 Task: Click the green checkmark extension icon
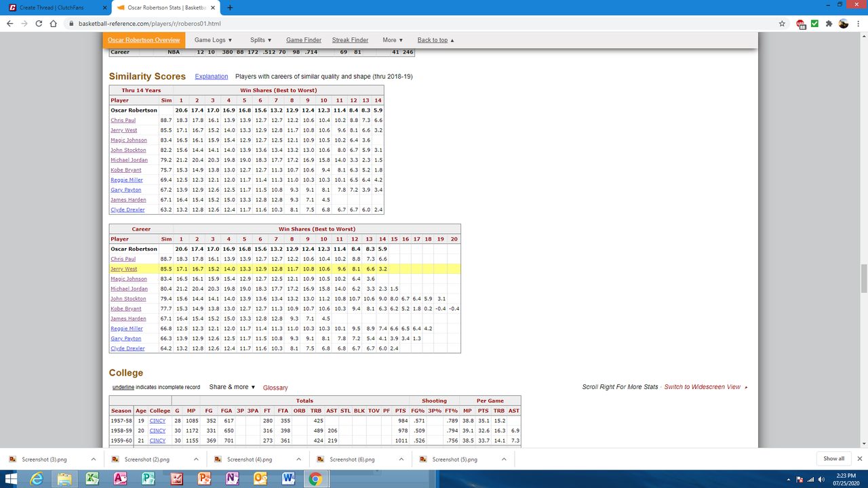814,23
